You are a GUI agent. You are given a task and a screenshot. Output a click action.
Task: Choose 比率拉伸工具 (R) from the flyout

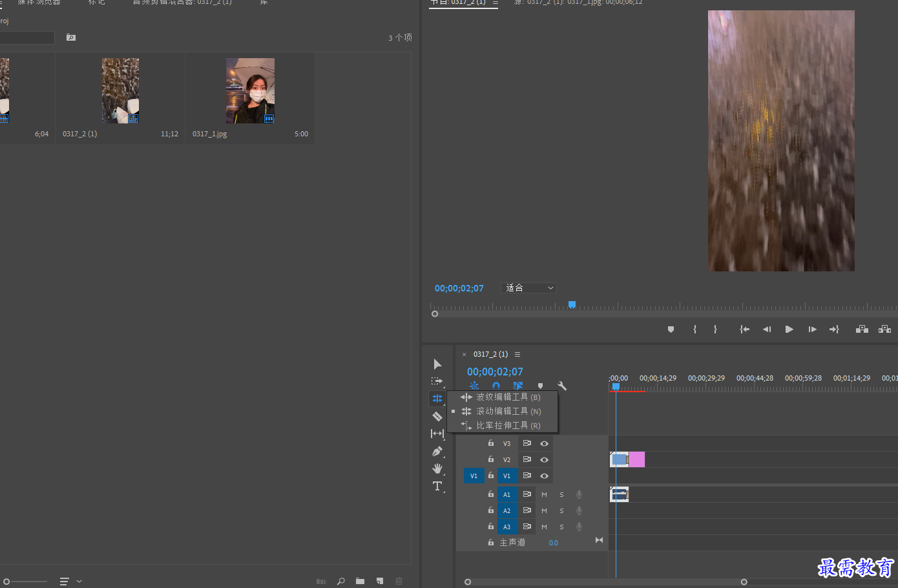(x=502, y=425)
